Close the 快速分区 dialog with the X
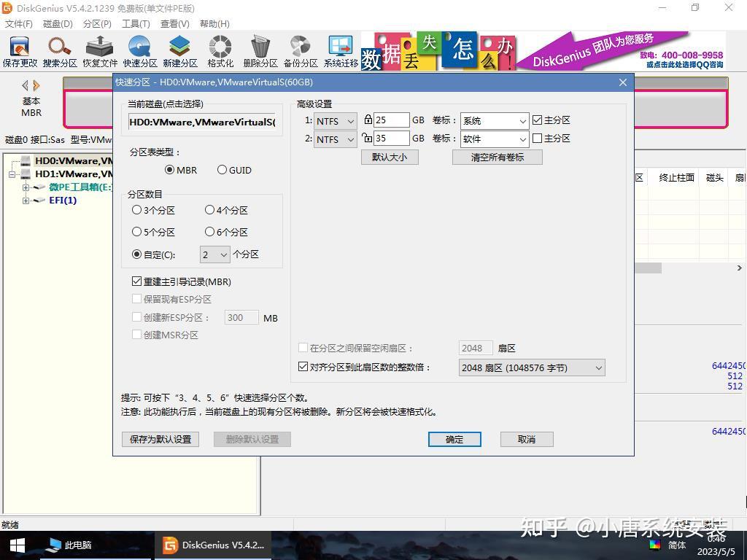 click(x=623, y=82)
